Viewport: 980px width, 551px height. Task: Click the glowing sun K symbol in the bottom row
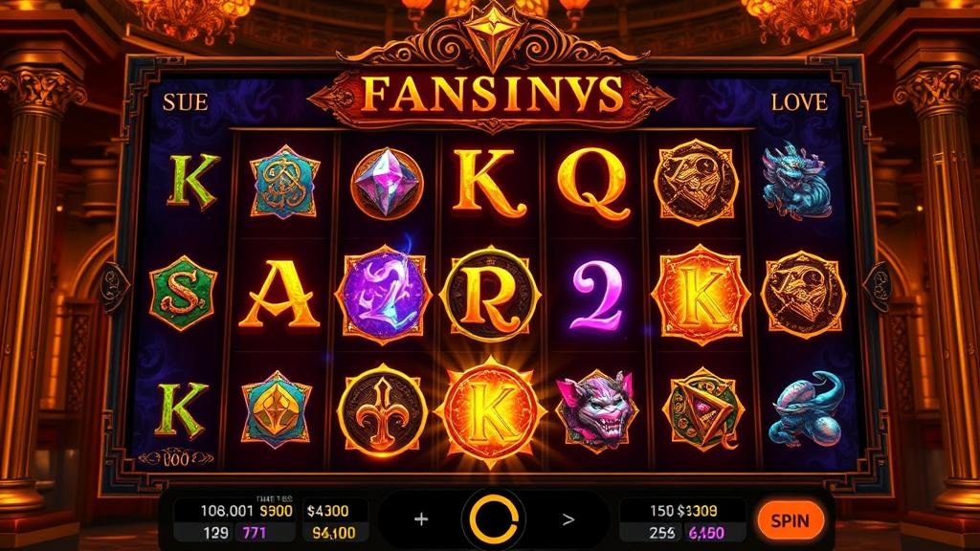coord(491,412)
